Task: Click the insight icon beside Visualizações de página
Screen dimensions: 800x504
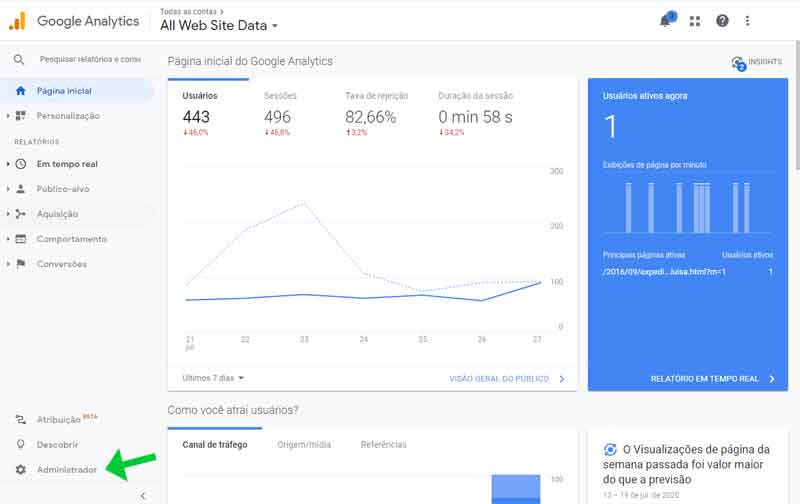Action: point(610,449)
